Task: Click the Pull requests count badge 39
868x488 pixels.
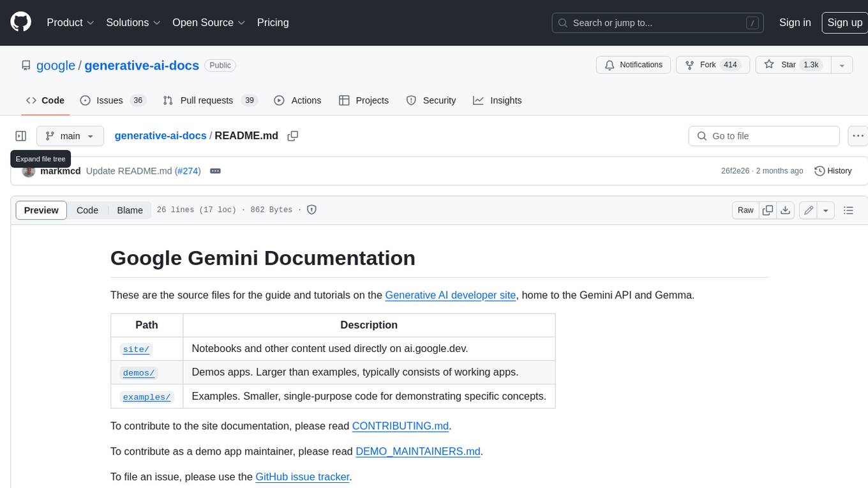Action: [x=250, y=100]
